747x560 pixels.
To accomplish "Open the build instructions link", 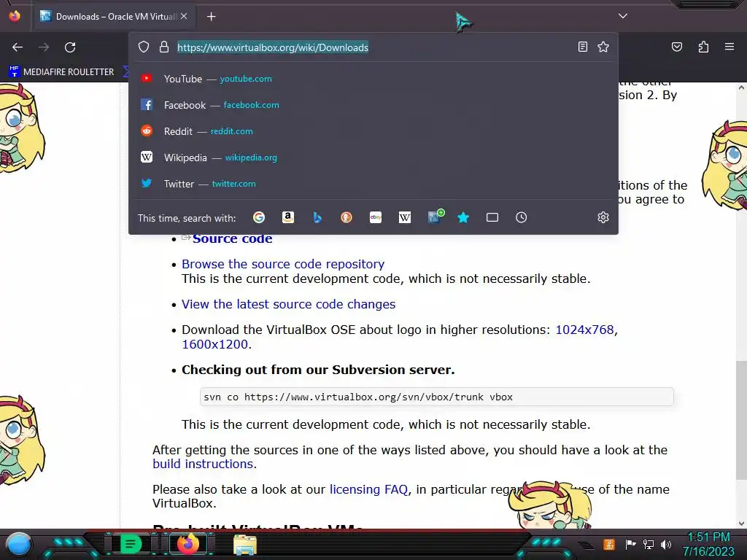I will pos(203,464).
